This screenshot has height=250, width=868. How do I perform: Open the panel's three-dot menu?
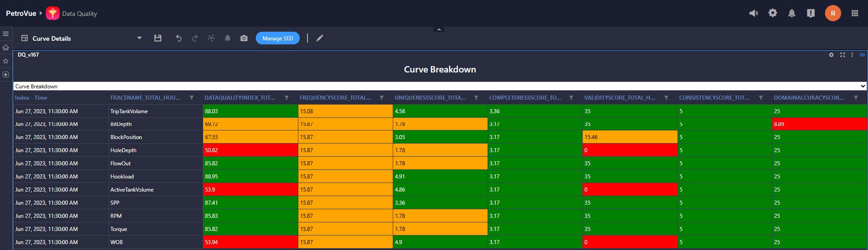click(852, 55)
